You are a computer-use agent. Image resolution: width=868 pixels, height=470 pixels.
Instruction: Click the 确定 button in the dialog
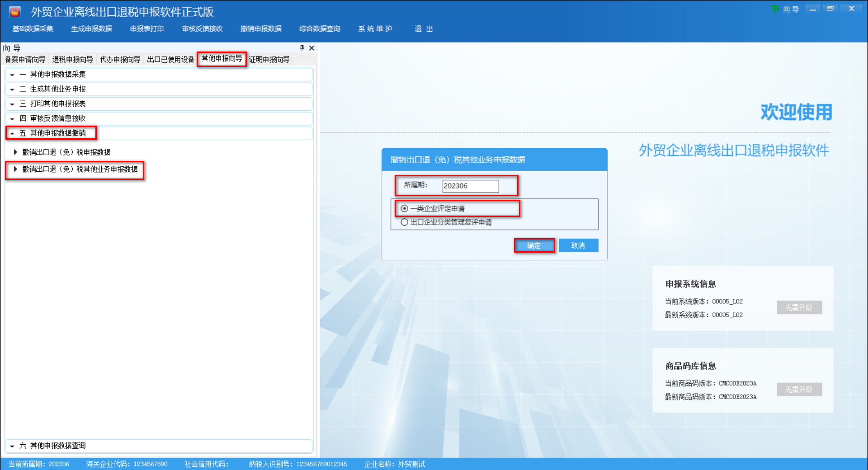pos(534,245)
